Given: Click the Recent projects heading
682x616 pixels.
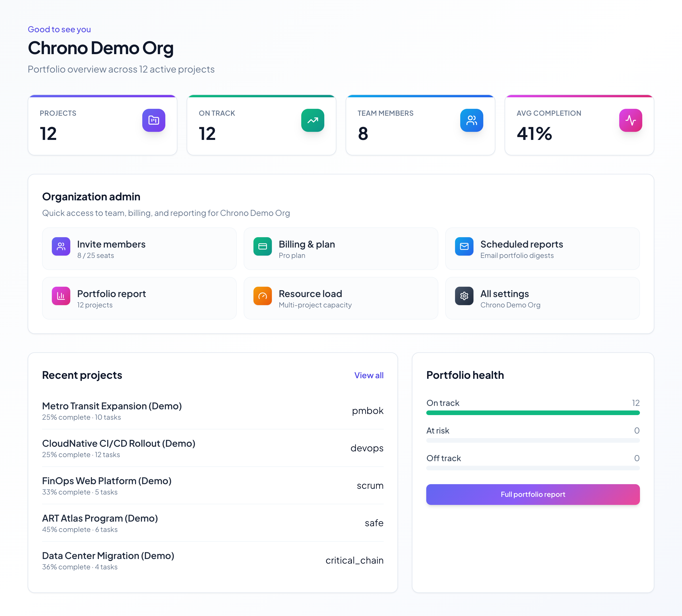Looking at the screenshot, I should click(82, 375).
